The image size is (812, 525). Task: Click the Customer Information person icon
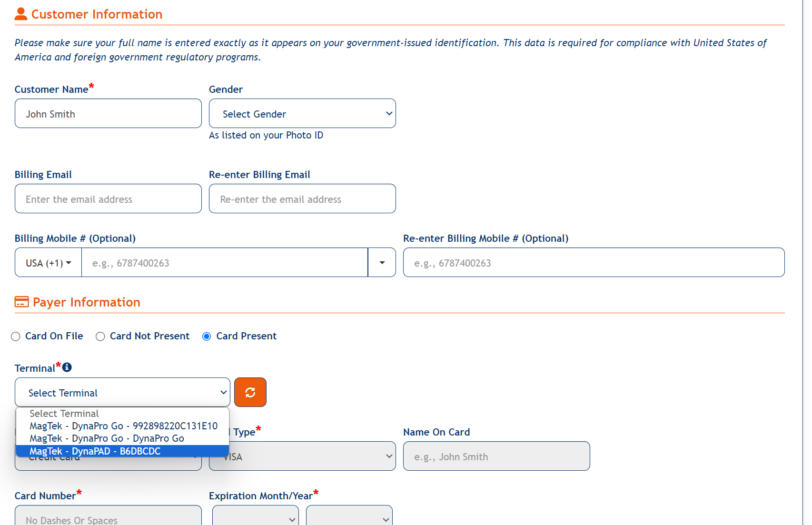tap(21, 14)
